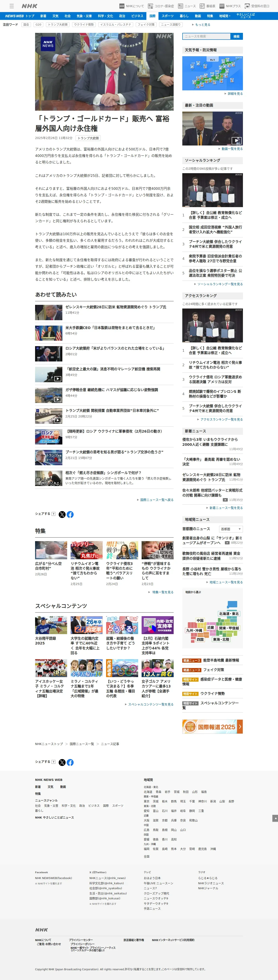Select the 政治 navigation tab
This screenshot has height=980, width=278.
coord(122,16)
